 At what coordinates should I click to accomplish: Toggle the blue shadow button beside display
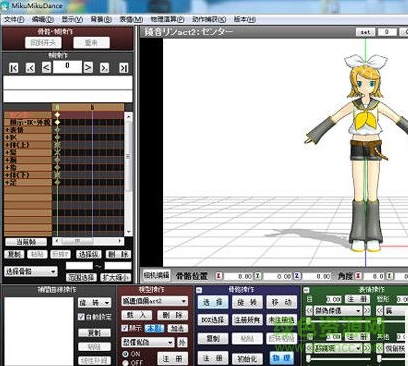click(x=154, y=328)
